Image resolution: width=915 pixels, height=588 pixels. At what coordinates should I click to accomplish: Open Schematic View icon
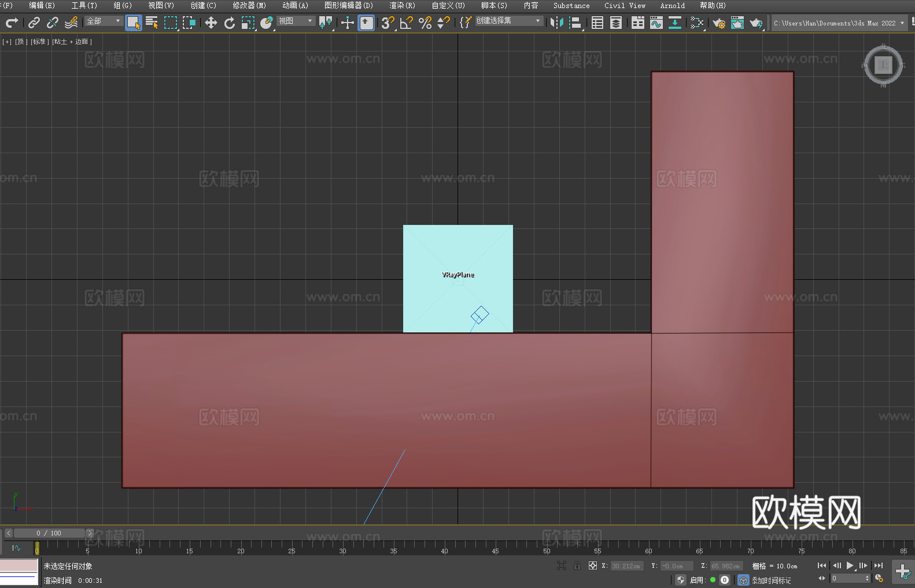[x=675, y=23]
